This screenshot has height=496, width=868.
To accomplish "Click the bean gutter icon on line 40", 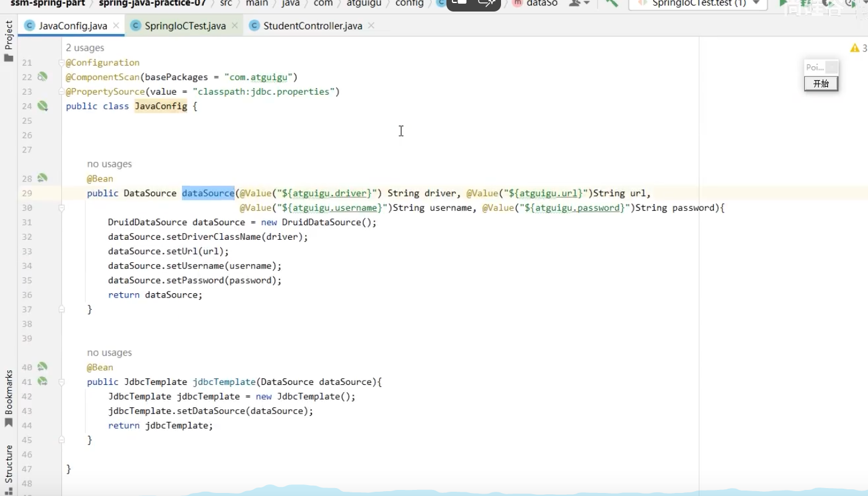I will (42, 367).
